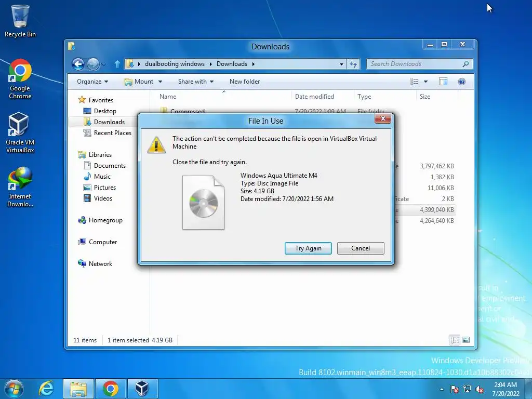Toggle the preview pane

point(443,82)
